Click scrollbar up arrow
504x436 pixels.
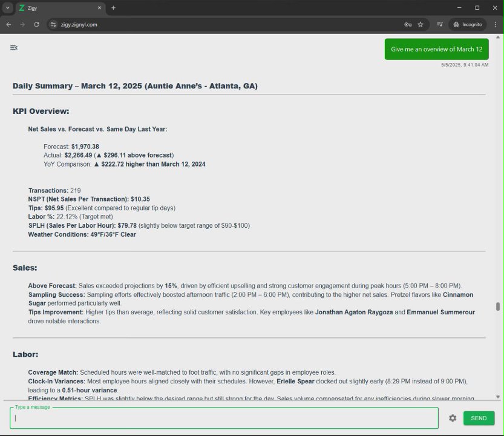[497, 37]
